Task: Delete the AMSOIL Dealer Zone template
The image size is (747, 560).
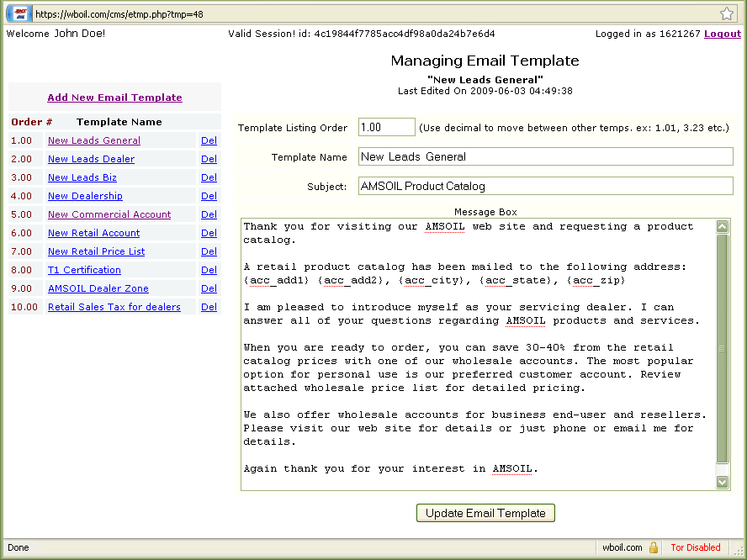Action: click(x=209, y=289)
